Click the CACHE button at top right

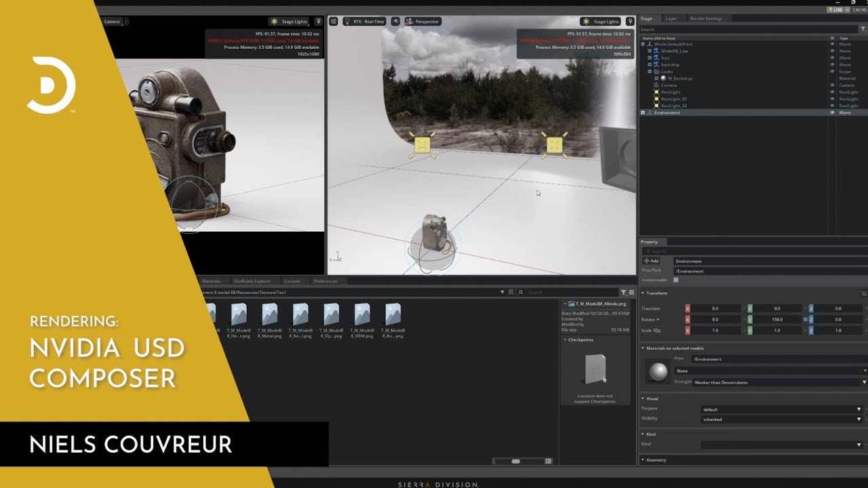coord(859,10)
